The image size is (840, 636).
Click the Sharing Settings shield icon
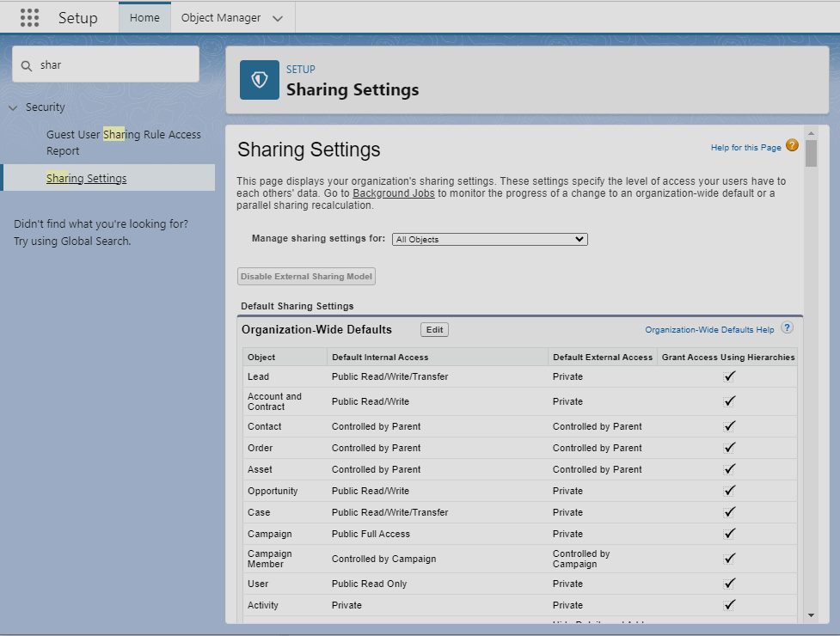pos(260,80)
